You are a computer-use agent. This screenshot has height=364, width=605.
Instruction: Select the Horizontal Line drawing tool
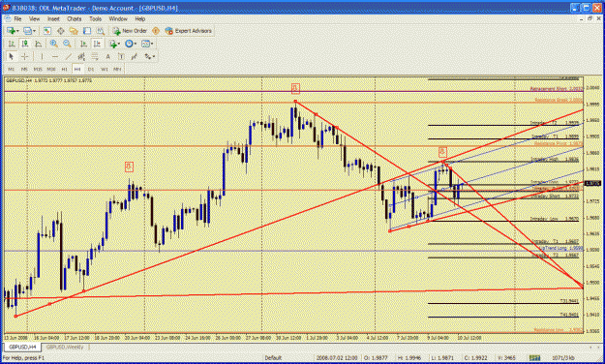55,57
